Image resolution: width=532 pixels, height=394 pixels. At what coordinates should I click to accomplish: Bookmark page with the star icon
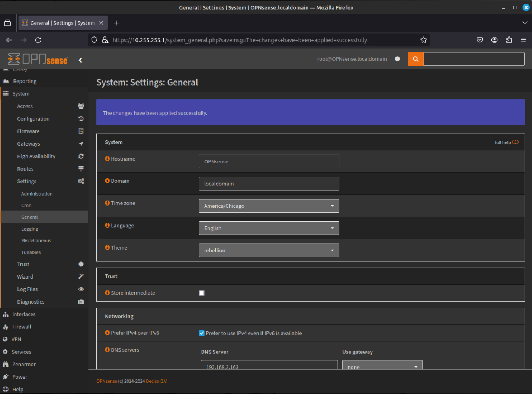tap(423, 40)
